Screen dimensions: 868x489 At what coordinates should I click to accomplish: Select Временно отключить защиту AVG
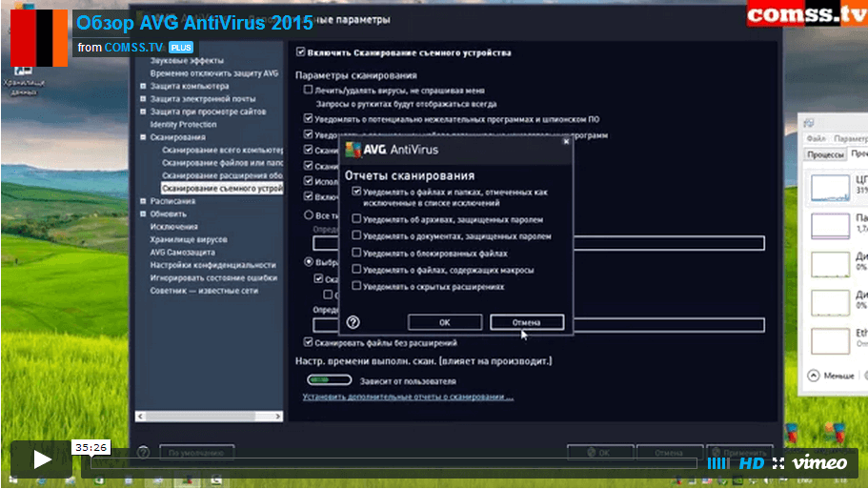(214, 73)
